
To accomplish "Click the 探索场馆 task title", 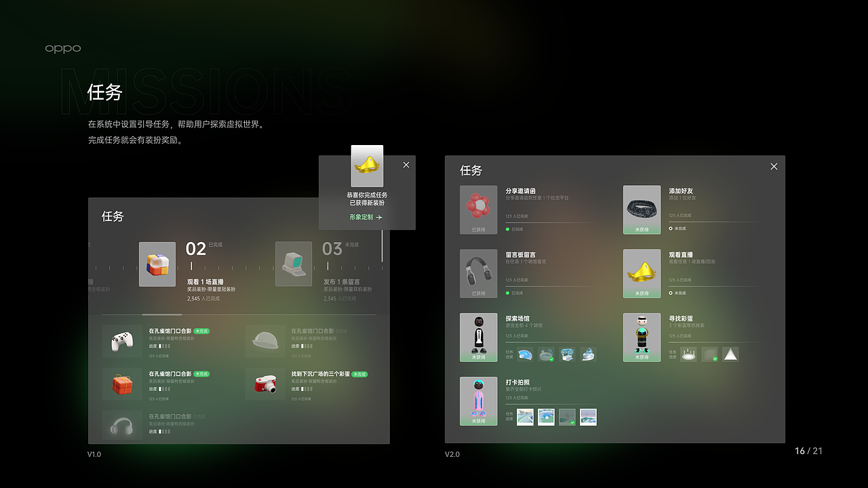I will click(x=517, y=319).
